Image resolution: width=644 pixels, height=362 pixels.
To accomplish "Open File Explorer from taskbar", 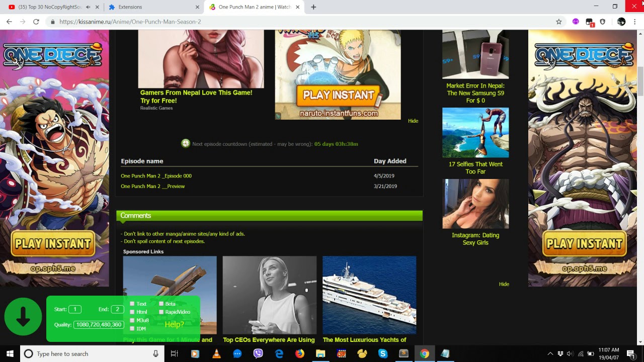I will tap(320, 353).
